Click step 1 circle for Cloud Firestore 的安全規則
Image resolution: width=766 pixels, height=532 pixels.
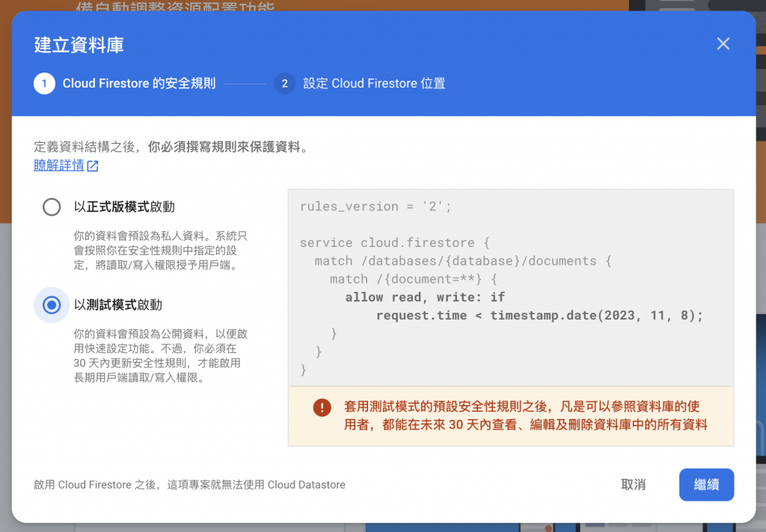pos(44,84)
